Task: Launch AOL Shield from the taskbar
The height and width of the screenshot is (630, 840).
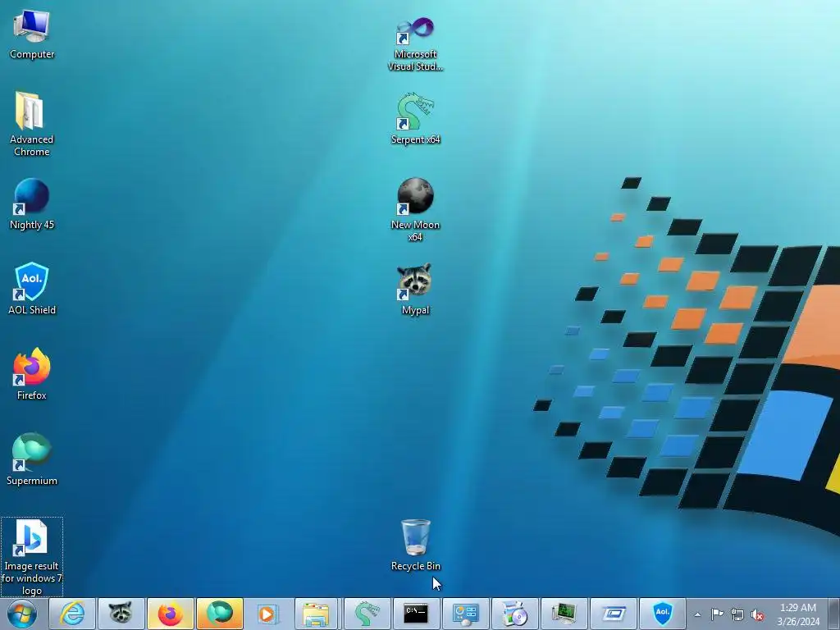Action: [x=663, y=614]
